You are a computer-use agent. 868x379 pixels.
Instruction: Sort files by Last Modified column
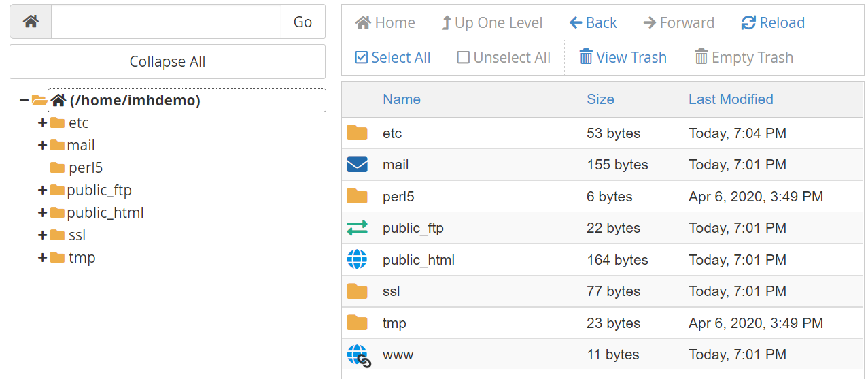click(x=731, y=99)
